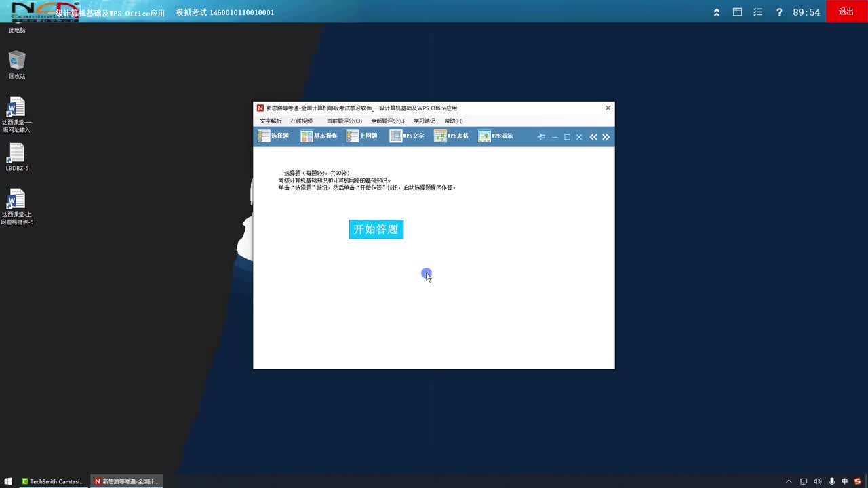Open help question mark in top bar
This screenshot has height=488, width=868.
[x=779, y=12]
